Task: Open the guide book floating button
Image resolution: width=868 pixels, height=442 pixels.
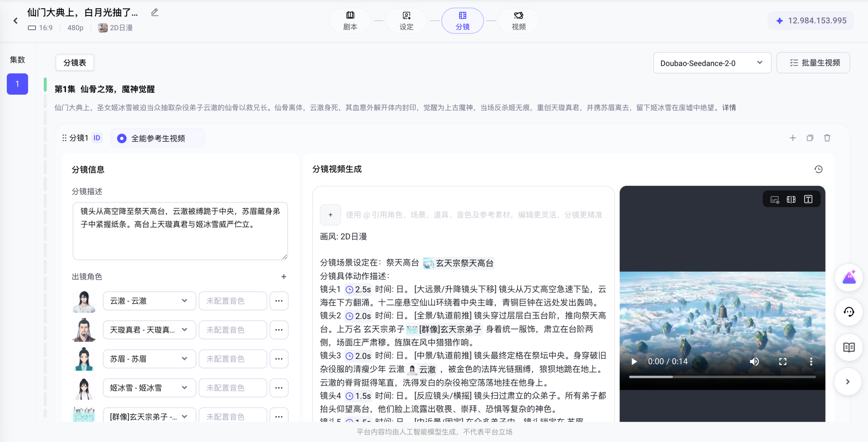Action: tap(849, 347)
